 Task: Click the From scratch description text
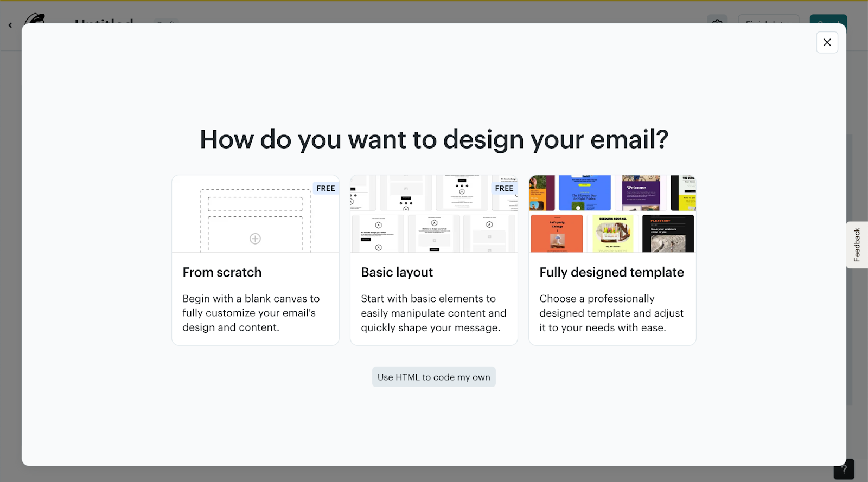pyautogui.click(x=251, y=313)
